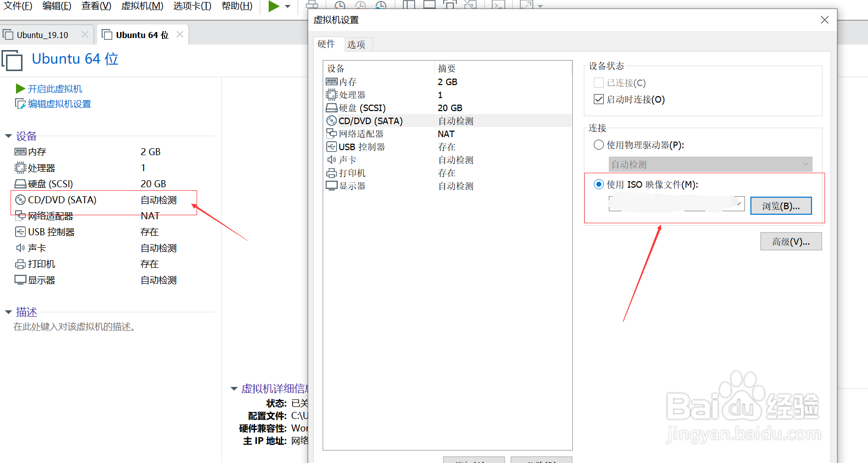Click processor icon in main window device list

pos(21,168)
